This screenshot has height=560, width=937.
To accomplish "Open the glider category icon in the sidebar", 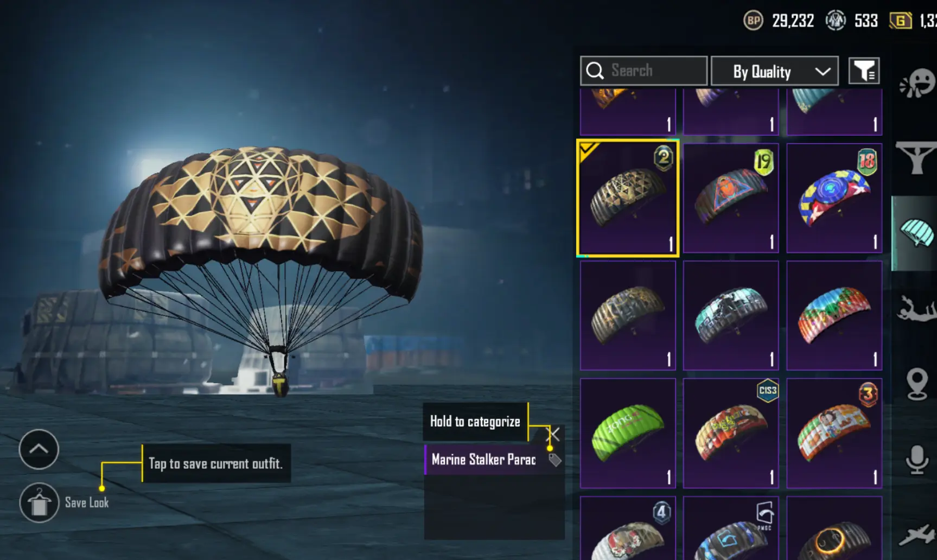I will point(916,157).
